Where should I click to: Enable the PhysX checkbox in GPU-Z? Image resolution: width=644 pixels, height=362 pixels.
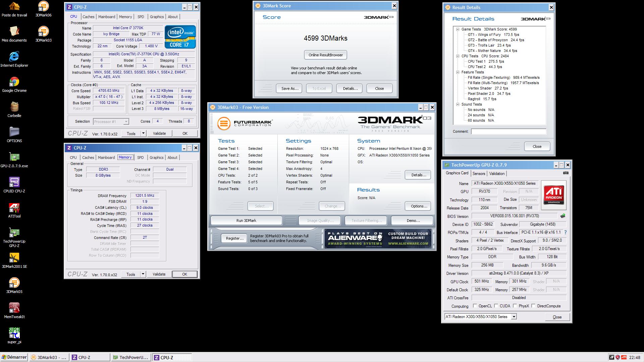point(515,306)
